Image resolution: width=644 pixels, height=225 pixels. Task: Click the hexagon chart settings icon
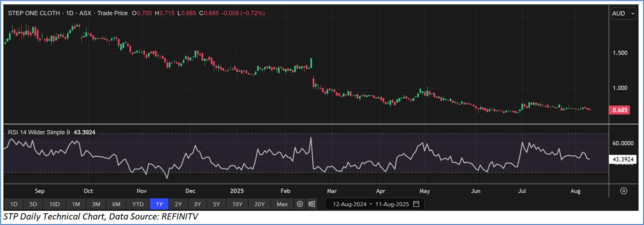(x=624, y=191)
